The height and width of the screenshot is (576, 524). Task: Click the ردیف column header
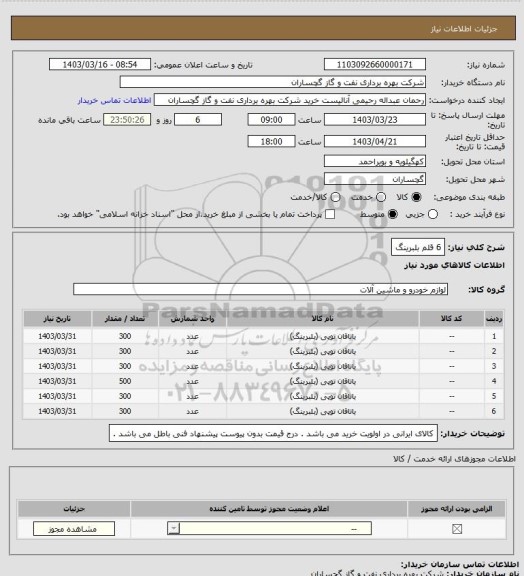coord(494,319)
